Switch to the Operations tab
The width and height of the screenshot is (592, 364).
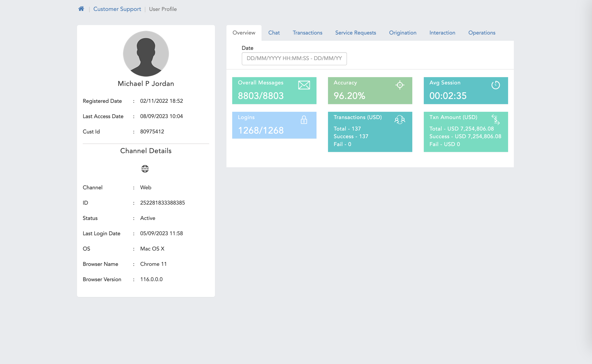[x=482, y=33]
